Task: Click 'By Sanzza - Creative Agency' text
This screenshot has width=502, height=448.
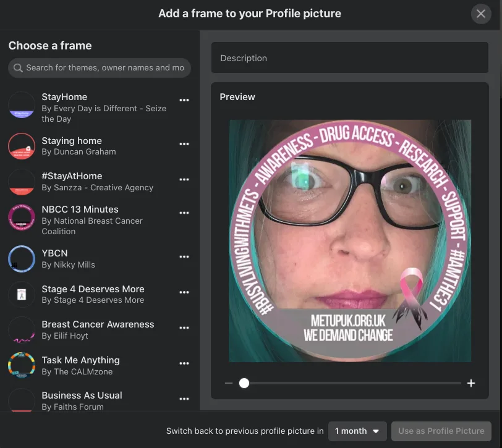Action: 97,187
